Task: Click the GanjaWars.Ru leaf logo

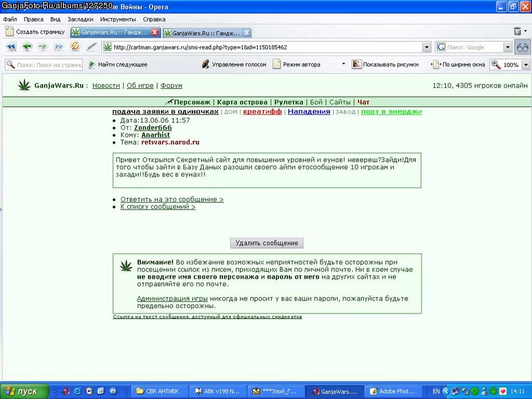Action: pyautogui.click(x=24, y=85)
